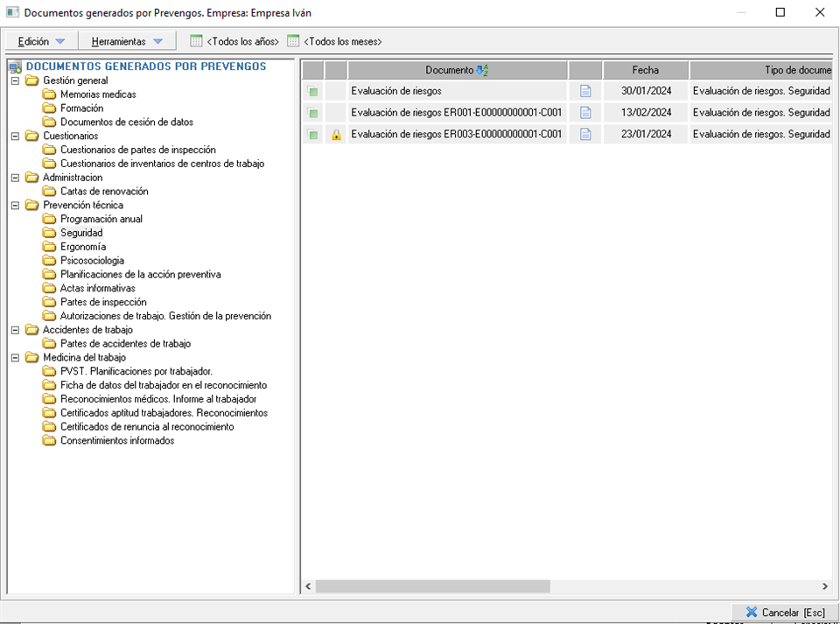Collapse the Gestión general tree node
Screen dimensions: 840x624
click(x=15, y=81)
